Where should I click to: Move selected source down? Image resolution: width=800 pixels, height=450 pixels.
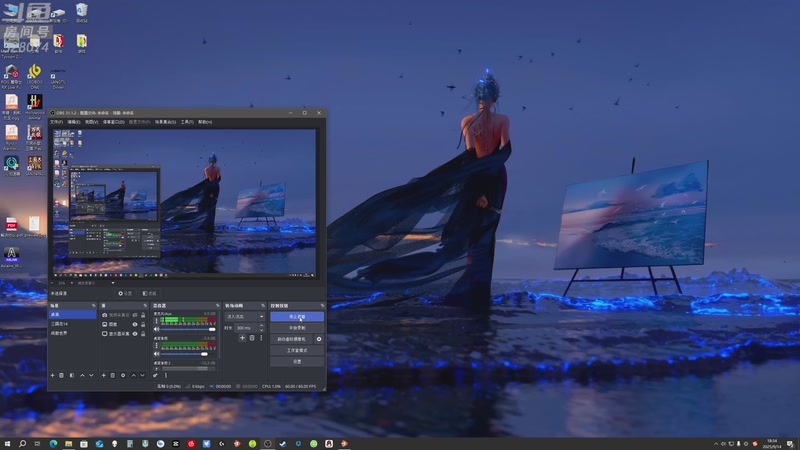[x=142, y=375]
